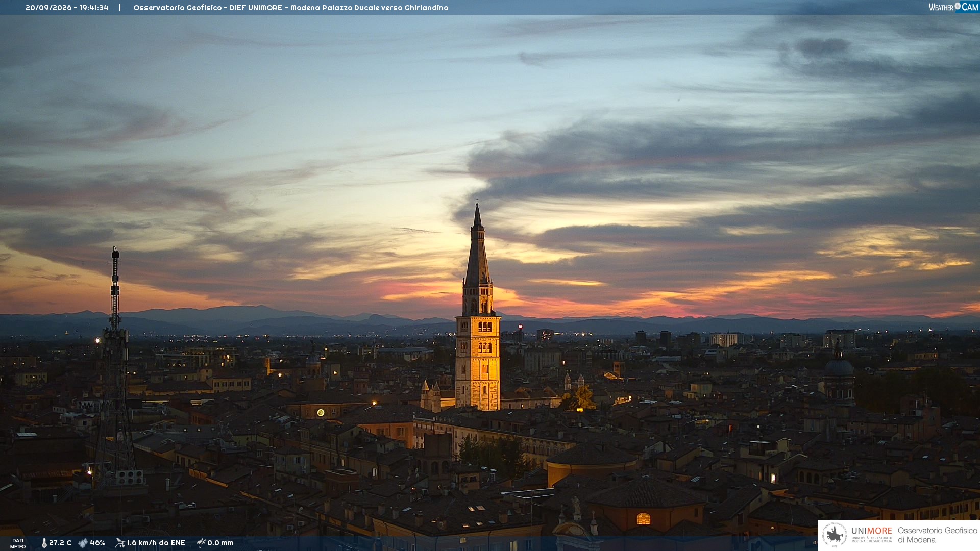980x551 pixels.
Task: Click the 27.2 C temperature reading
Action: click(60, 543)
